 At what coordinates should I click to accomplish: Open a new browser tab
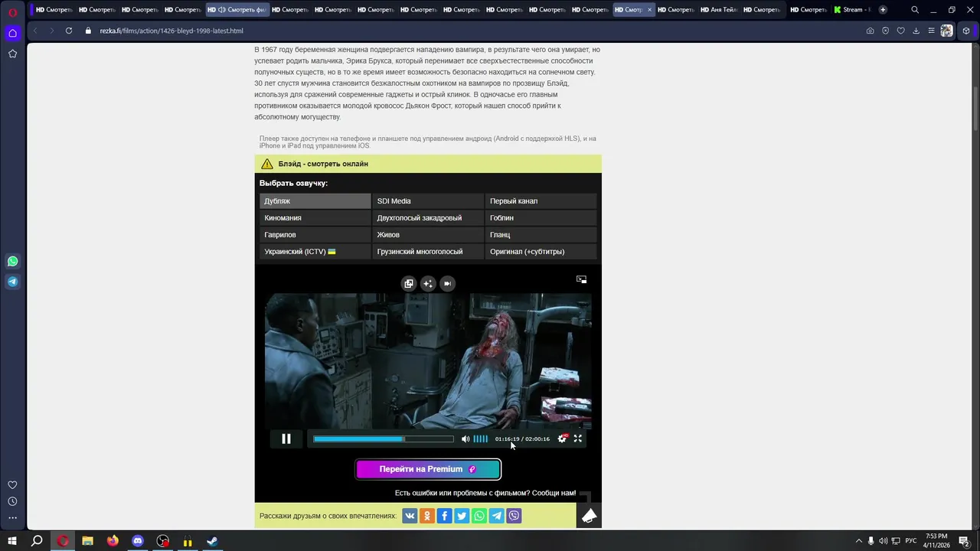pos(883,10)
